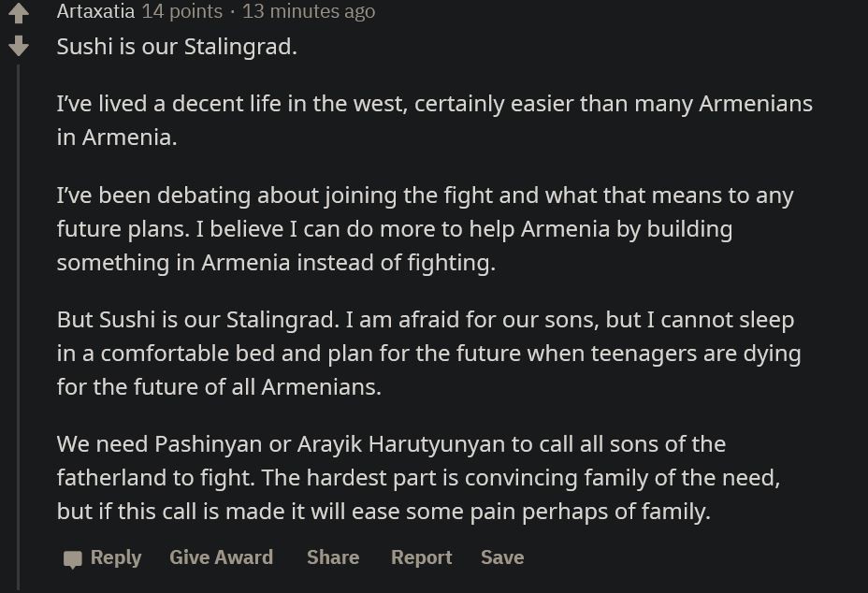
Task: Click the "13 minutes ago" timestamp
Action: (308, 12)
